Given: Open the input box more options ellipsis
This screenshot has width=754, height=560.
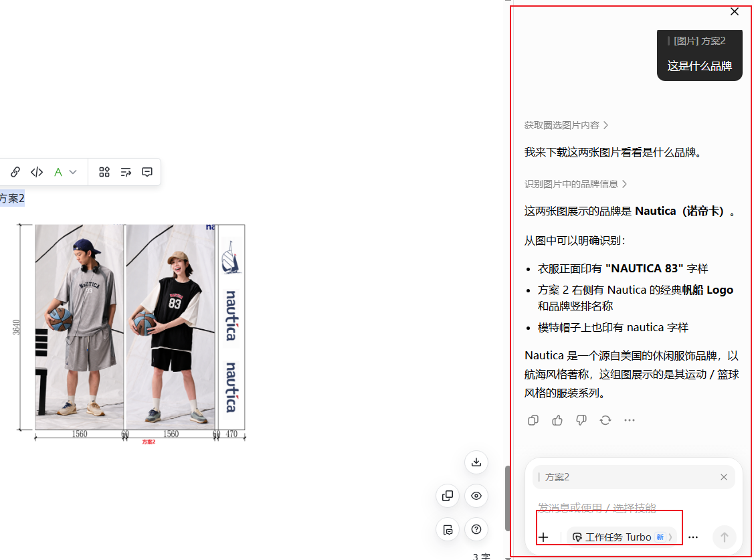Looking at the screenshot, I should pos(693,537).
